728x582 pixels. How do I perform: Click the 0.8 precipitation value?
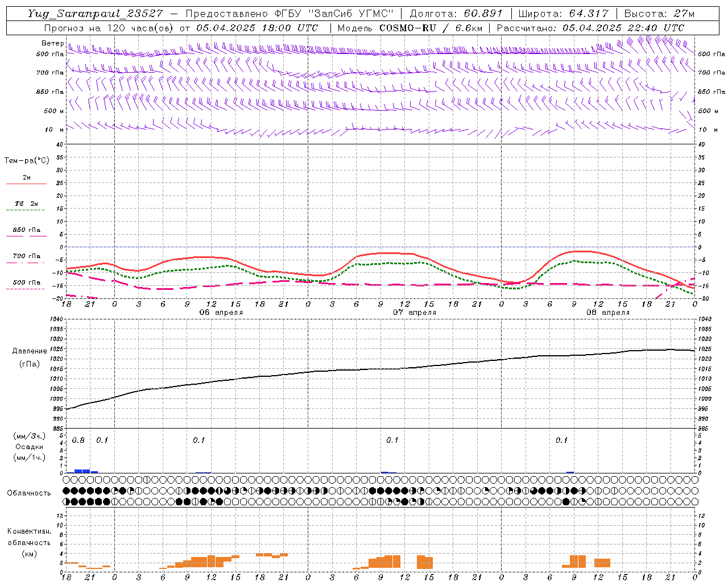[78, 440]
